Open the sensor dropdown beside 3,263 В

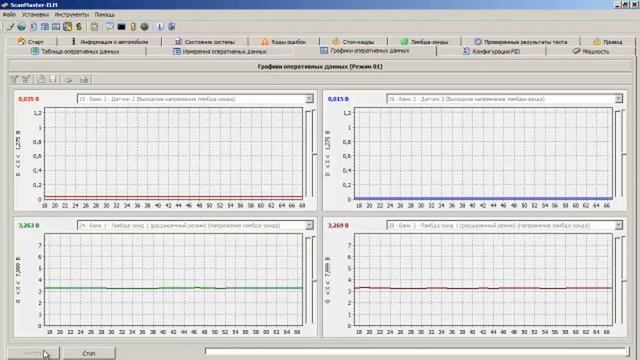[x=309, y=225]
